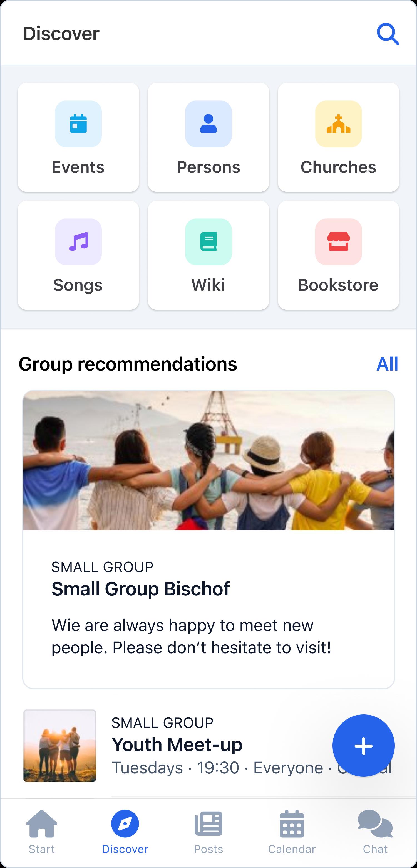Tap the Small Group Bischof banner photo
The height and width of the screenshot is (868, 417).
pyautogui.click(x=208, y=460)
